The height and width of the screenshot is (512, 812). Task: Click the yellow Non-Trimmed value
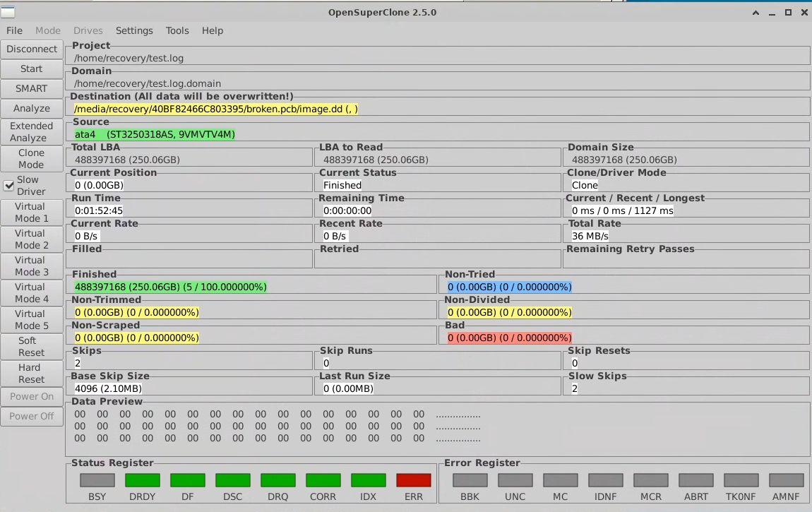(137, 311)
